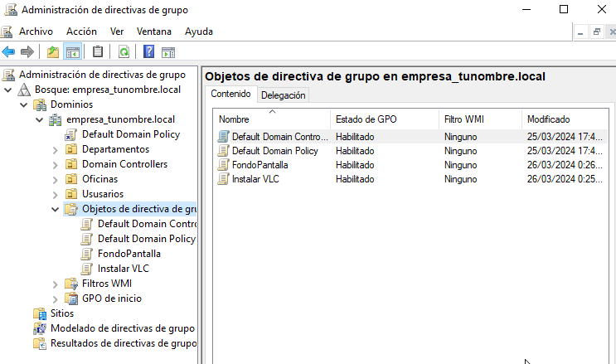Click the Departamentos OU folder icon

tap(71, 149)
